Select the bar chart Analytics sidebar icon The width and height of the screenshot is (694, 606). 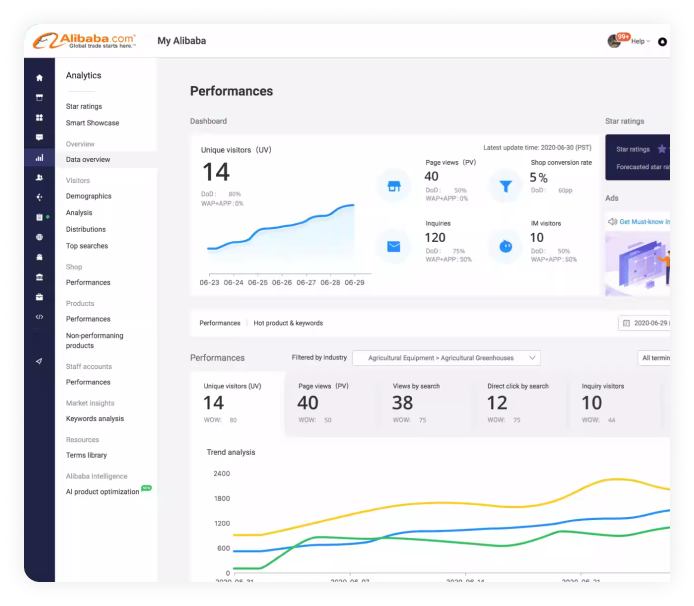[x=39, y=158]
